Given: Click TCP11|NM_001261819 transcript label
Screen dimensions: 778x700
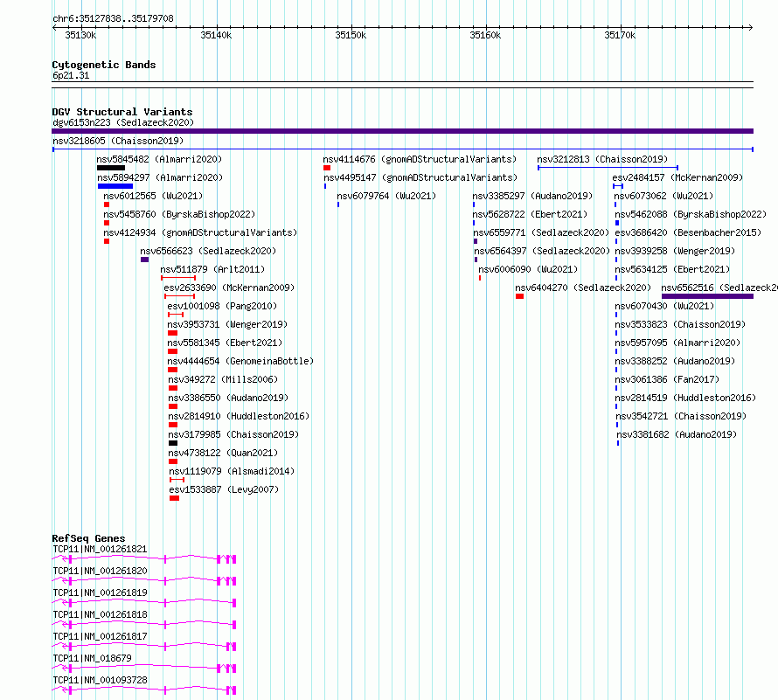Looking at the screenshot, I should click(100, 593).
